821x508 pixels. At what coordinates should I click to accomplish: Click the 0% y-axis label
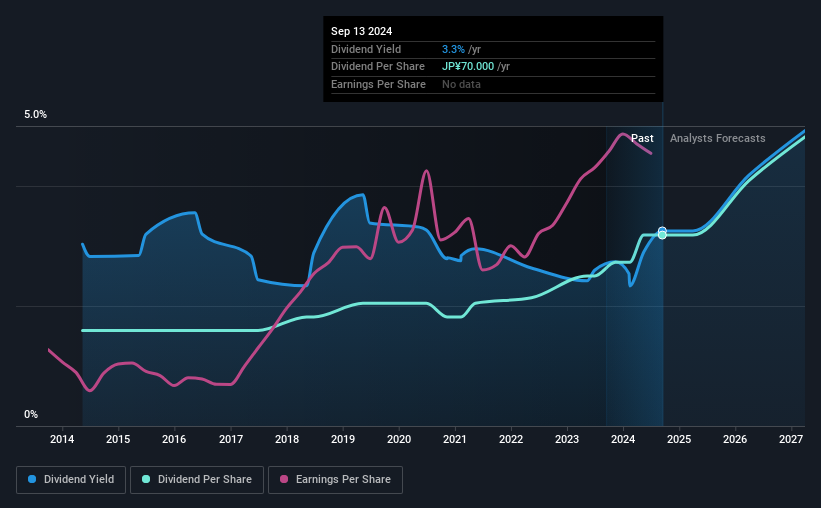click(x=31, y=414)
